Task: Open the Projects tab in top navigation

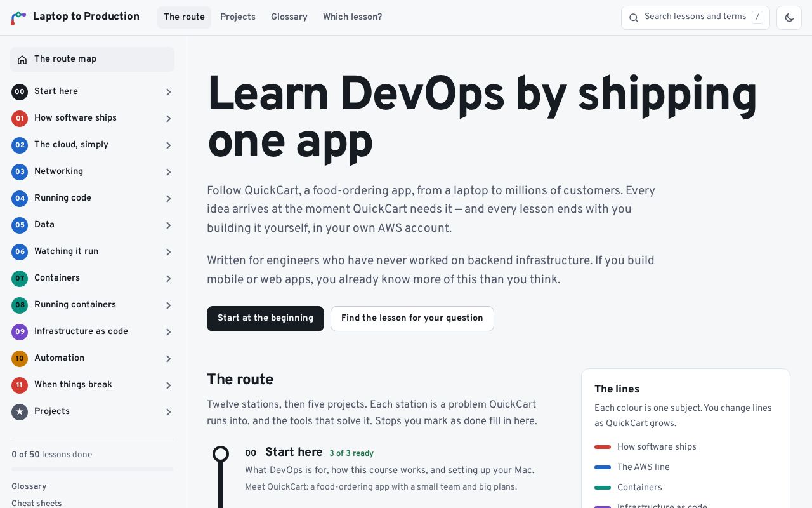Action: (x=238, y=17)
